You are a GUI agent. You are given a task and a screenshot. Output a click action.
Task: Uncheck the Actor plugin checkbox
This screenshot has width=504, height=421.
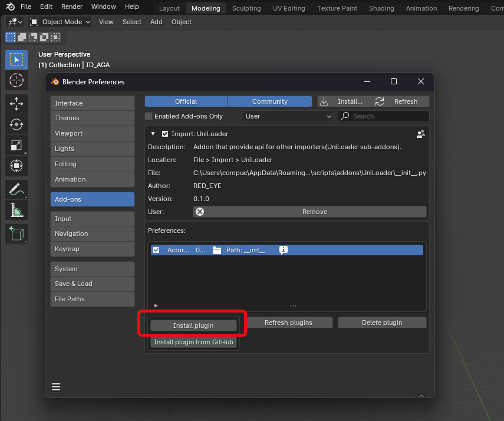[x=156, y=250]
